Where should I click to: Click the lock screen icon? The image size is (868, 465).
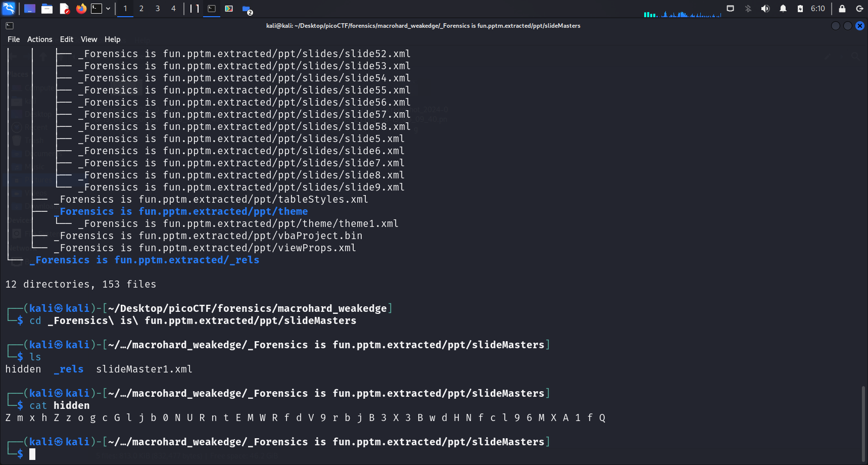pos(842,9)
